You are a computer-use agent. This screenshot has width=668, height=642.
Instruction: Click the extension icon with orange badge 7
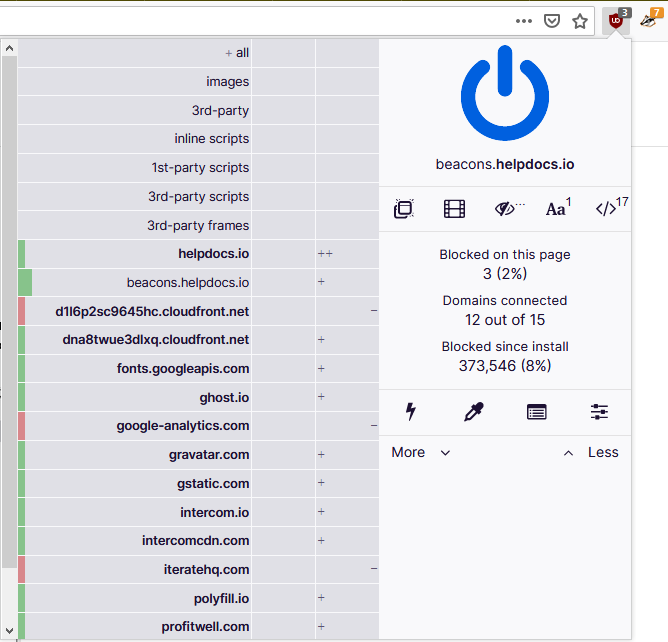pyautogui.click(x=650, y=20)
